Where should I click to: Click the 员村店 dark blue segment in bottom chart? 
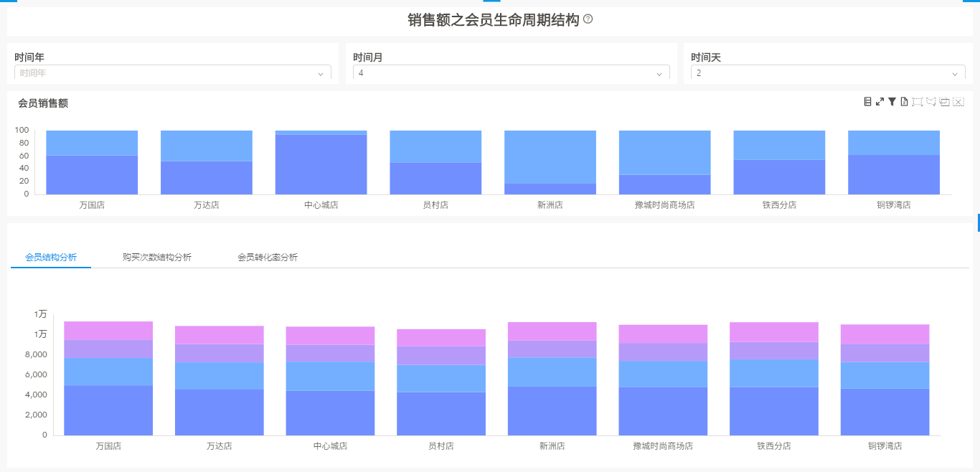[x=441, y=413]
